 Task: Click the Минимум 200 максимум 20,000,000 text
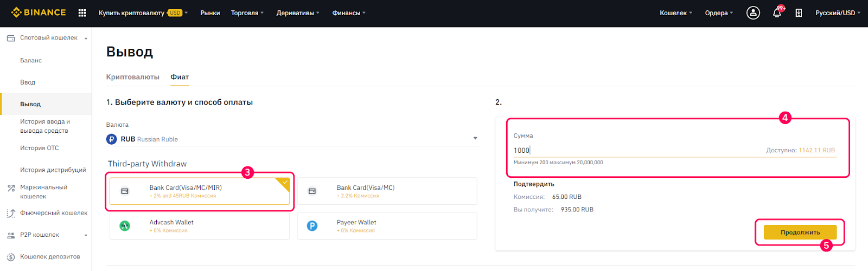558,163
